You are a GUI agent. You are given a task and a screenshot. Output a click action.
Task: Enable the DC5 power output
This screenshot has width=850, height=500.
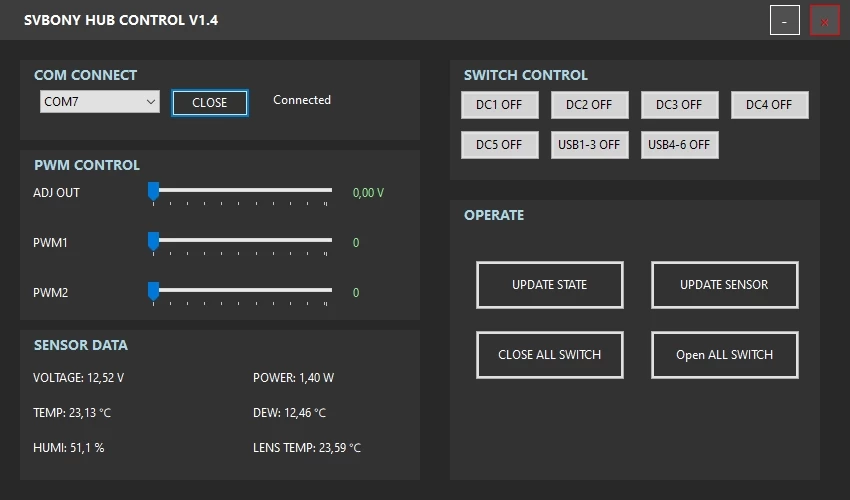499,145
